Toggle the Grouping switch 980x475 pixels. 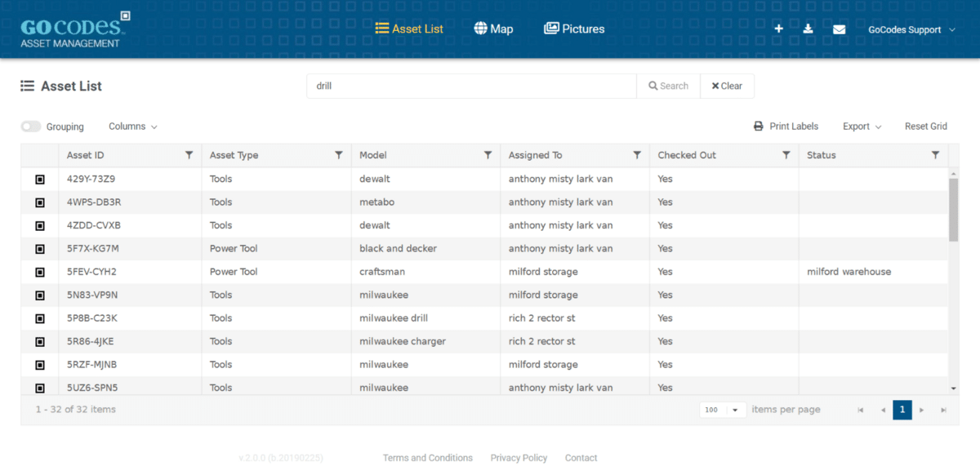click(x=31, y=127)
